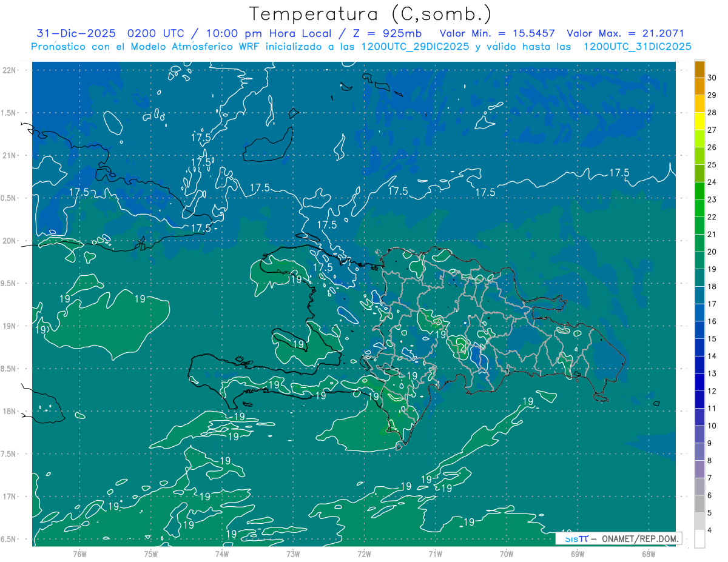Click the "74W" longitude axis label

click(221, 554)
